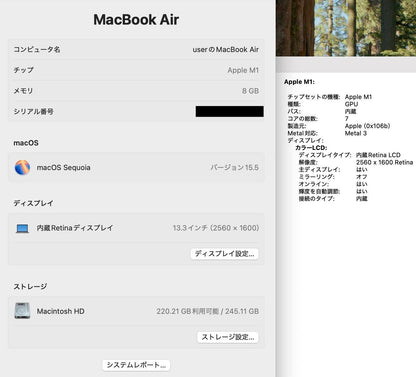Screen dimensions: 416x377
Task: Select the Apple M1 chip value
Action: (243, 70)
